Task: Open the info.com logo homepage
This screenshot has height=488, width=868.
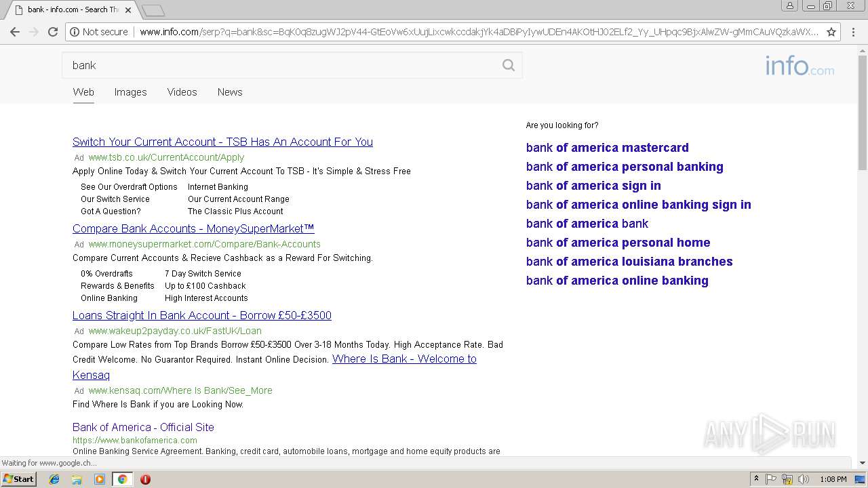Action: (x=800, y=66)
